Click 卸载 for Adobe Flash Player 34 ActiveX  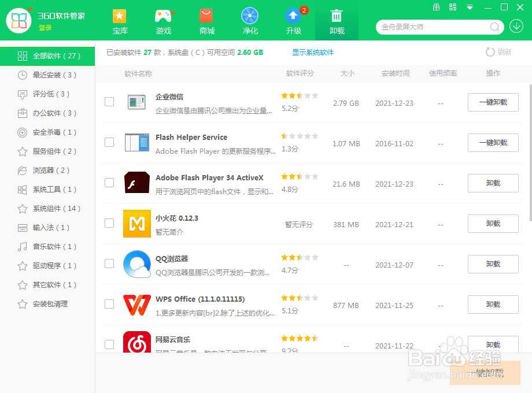click(x=493, y=183)
